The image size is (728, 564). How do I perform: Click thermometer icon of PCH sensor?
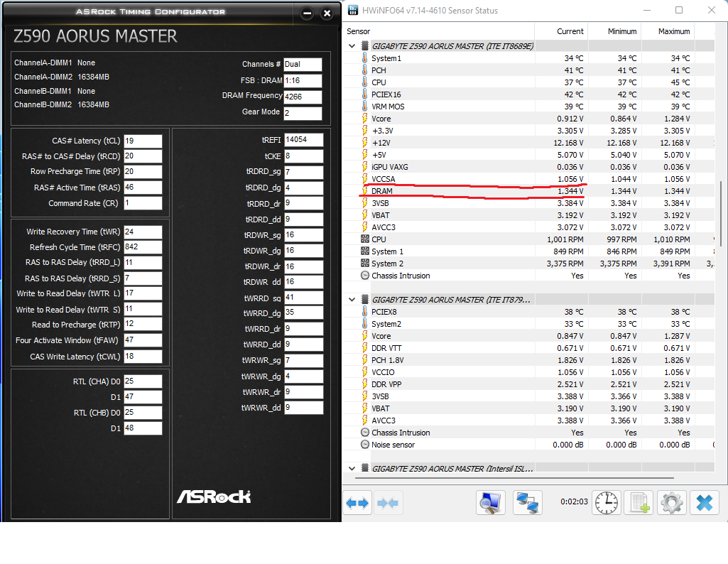365,70
